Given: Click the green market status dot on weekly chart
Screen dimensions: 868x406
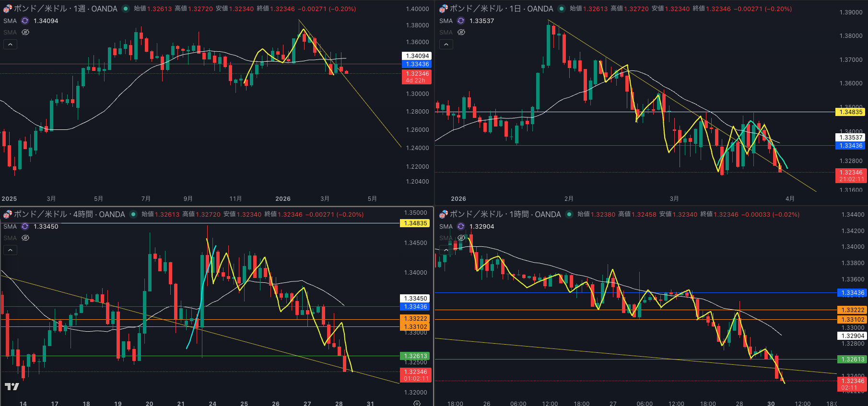Looking at the screenshot, I should (x=126, y=9).
